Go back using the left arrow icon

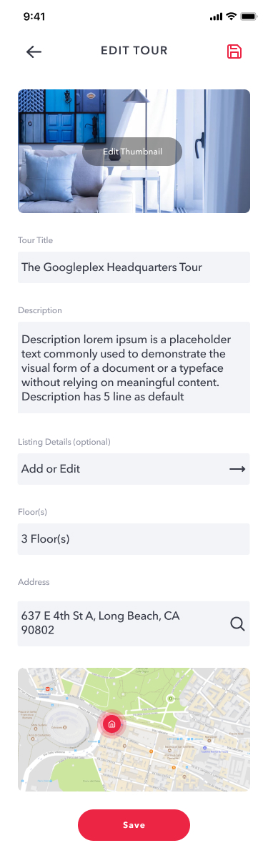34,51
